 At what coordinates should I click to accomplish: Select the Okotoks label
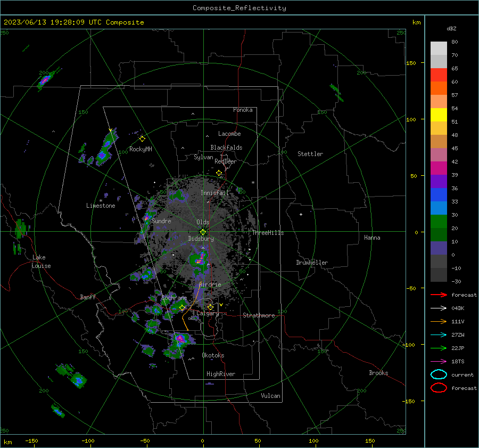213,355
